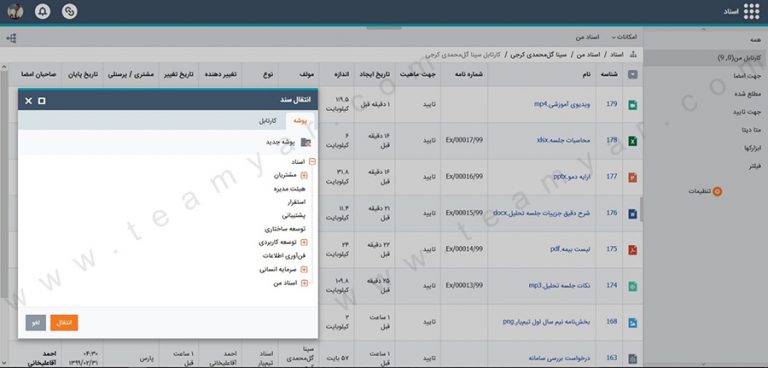
Task: Click the tree structure view icon
Action: [11, 37]
